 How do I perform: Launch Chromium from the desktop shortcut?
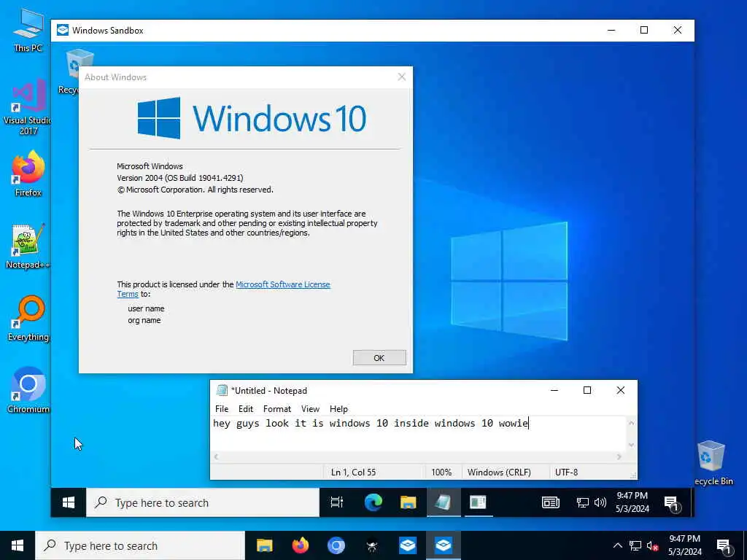pyautogui.click(x=28, y=390)
